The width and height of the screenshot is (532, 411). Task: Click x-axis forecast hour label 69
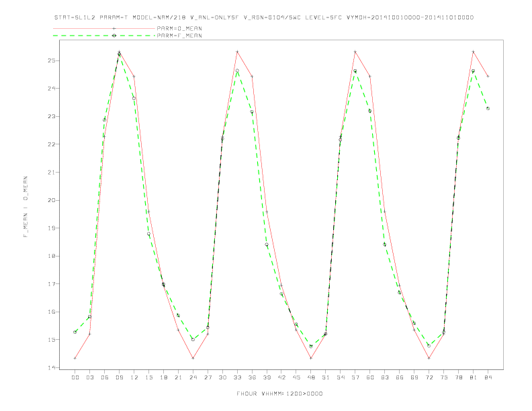414,377
